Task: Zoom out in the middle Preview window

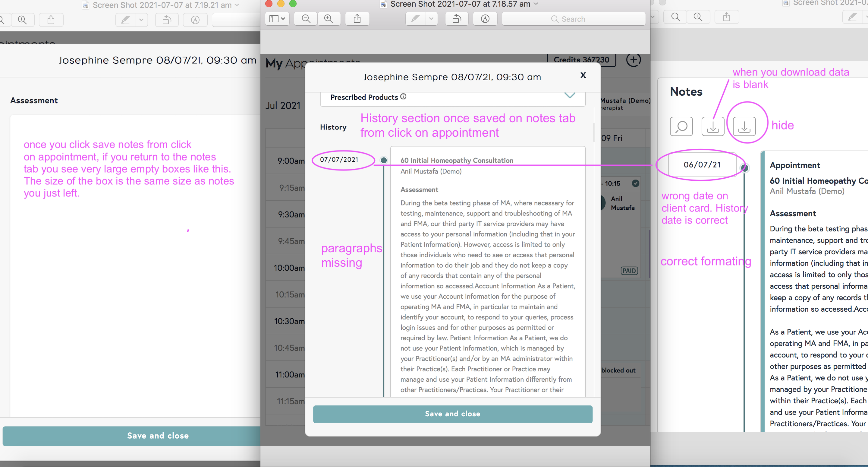Action: [x=306, y=19]
